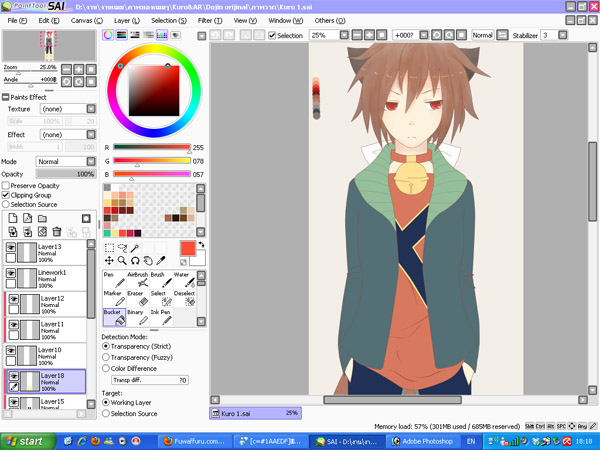The image size is (600, 450).
Task: Enable Selection Source checkbox for the layer
Action: pyautogui.click(x=6, y=205)
